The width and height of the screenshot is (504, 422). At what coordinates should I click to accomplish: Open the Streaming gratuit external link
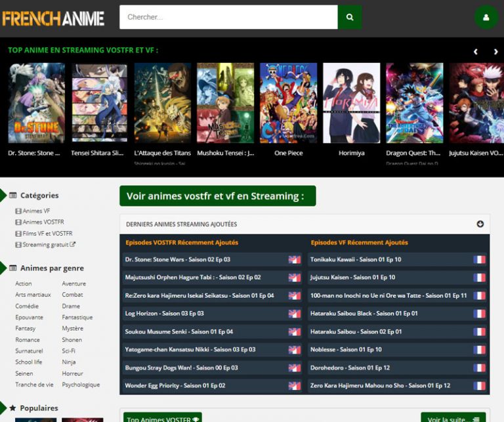(49, 245)
